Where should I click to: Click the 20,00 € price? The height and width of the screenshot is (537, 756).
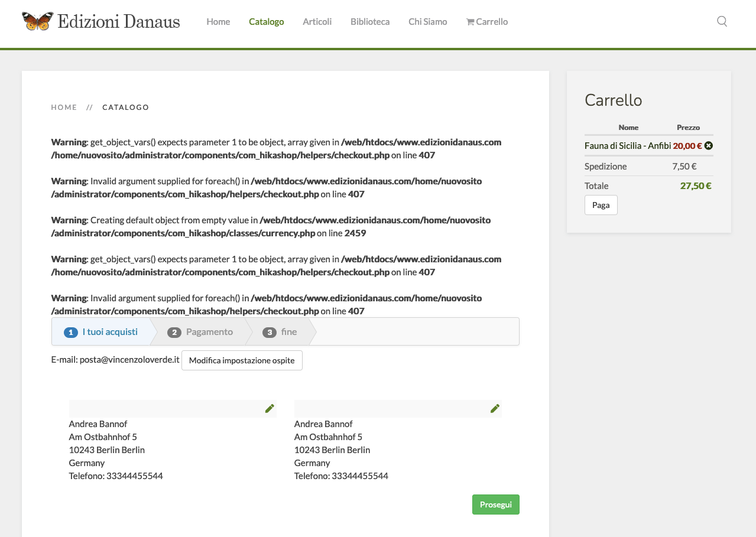[x=687, y=146]
